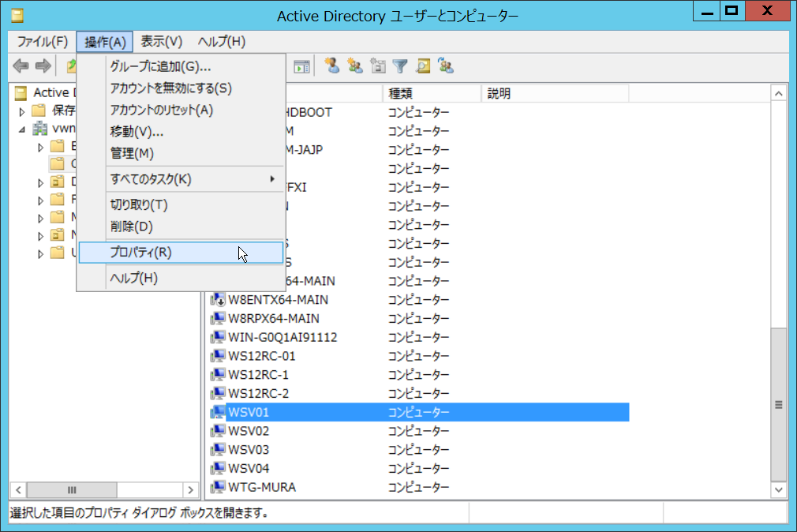Create a new group with the two-person toolbar icon
This screenshot has width=797, height=532.
[355, 66]
